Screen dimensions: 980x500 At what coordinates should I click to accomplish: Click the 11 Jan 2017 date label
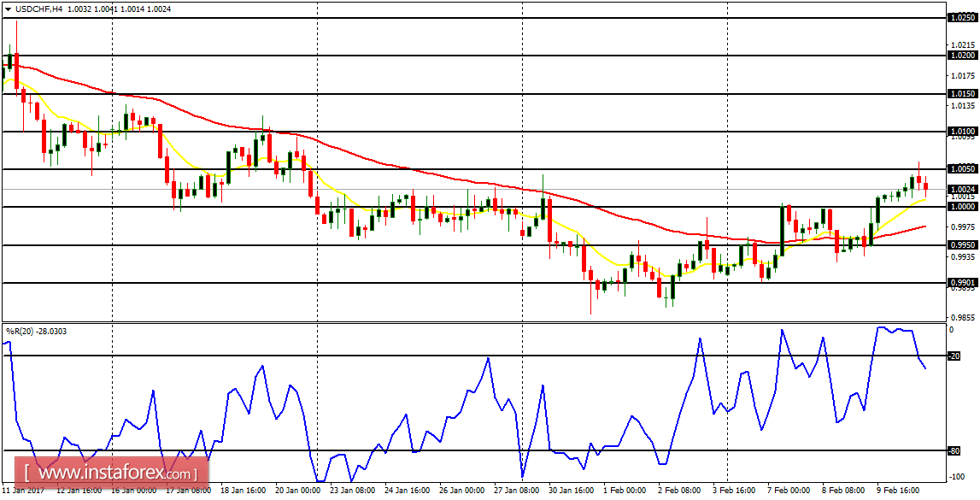pos(22,491)
